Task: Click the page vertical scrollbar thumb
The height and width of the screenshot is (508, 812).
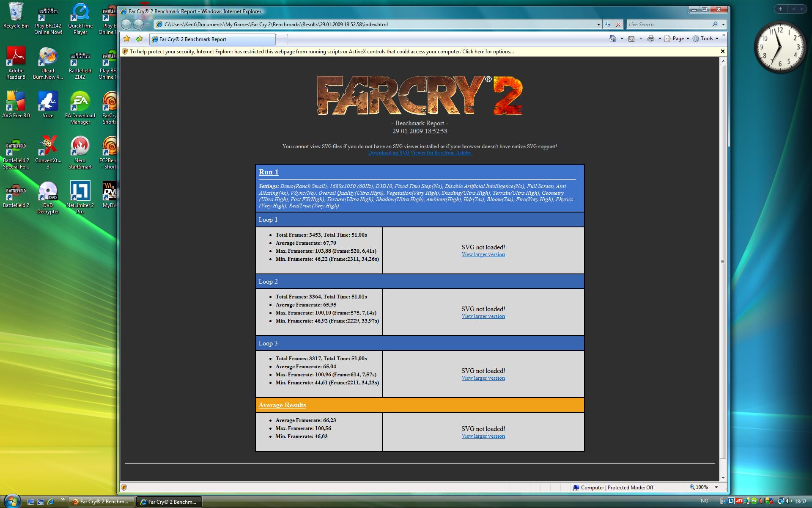Action: tap(723, 262)
